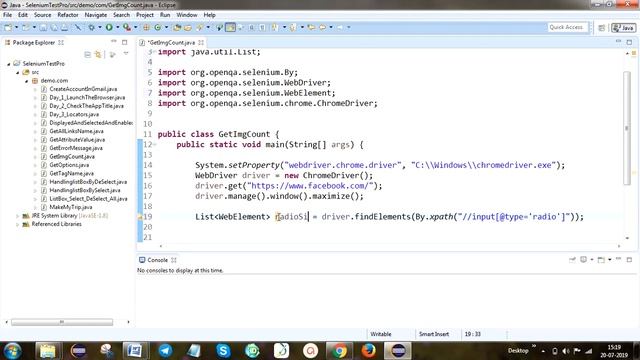Maximize the Package Explorer view
Image resolution: width=640 pixels, height=360 pixels.
tap(124, 42)
